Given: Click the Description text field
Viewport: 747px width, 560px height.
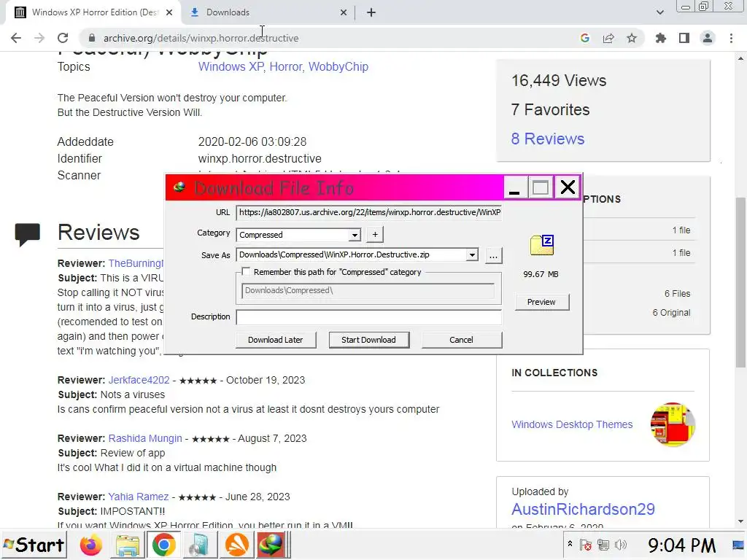Looking at the screenshot, I should pyautogui.click(x=368, y=317).
